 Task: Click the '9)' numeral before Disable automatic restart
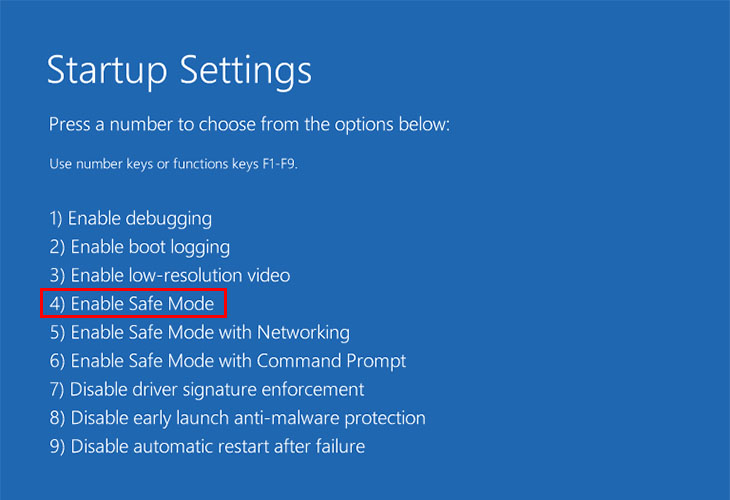[x=57, y=447]
